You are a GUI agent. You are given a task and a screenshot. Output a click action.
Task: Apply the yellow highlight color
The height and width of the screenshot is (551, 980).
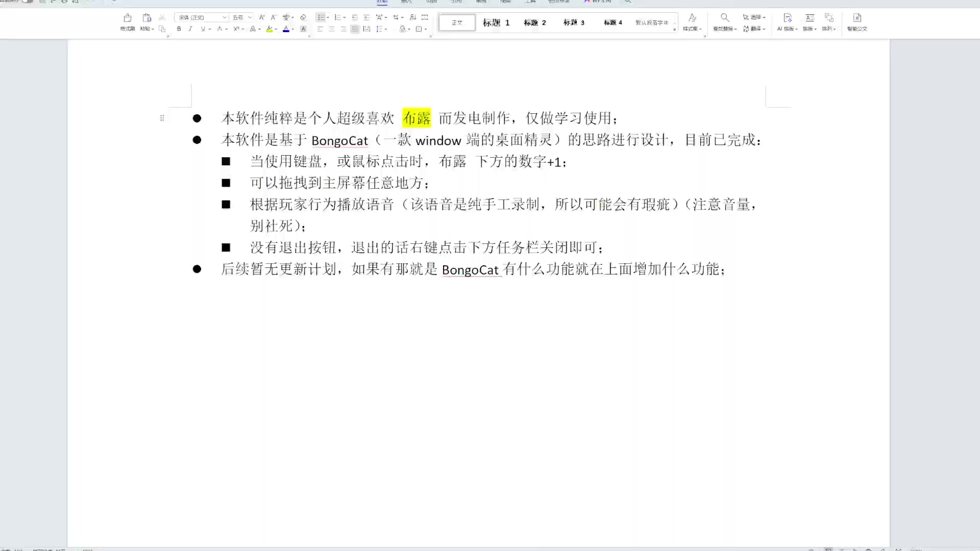coord(269,29)
